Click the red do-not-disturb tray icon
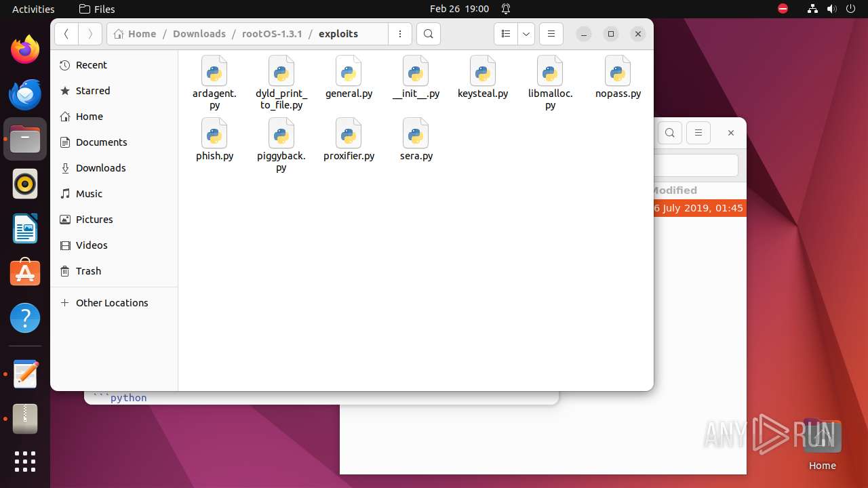 [783, 9]
